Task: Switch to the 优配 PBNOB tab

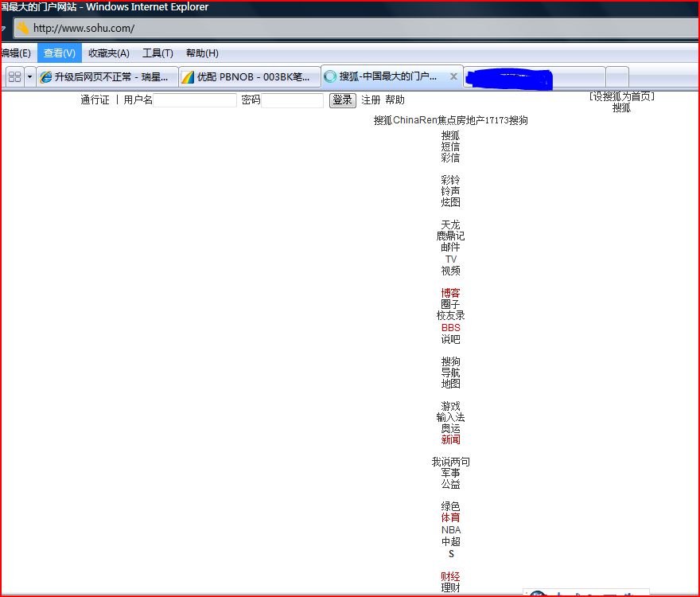Action: pos(250,77)
